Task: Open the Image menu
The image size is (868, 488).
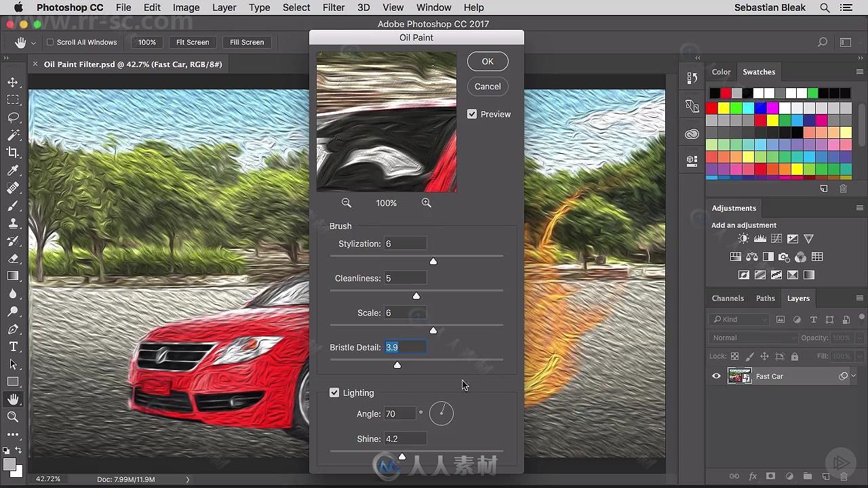Action: 186,7
